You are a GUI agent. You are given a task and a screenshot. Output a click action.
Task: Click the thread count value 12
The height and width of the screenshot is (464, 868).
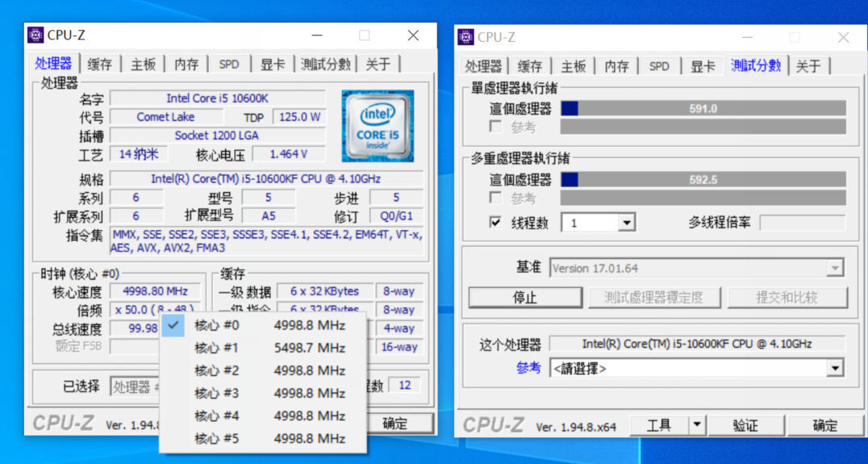[405, 386]
